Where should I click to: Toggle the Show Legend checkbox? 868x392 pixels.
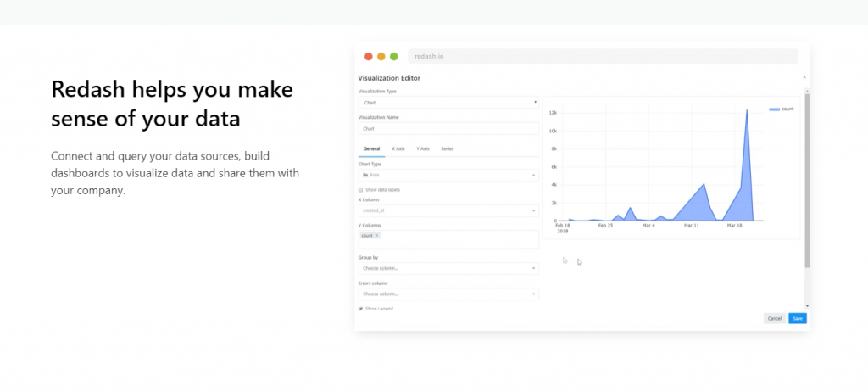[361, 308]
